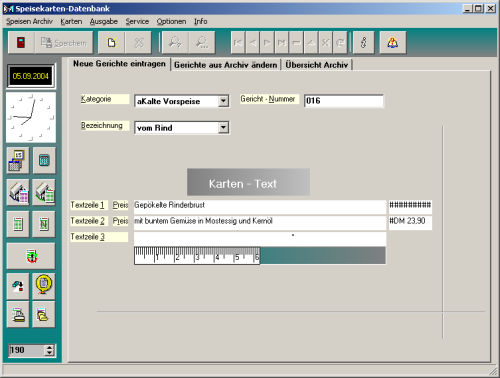Click the Textzeile 1 label
The height and width of the screenshot is (378, 500).
pyautogui.click(x=89, y=205)
